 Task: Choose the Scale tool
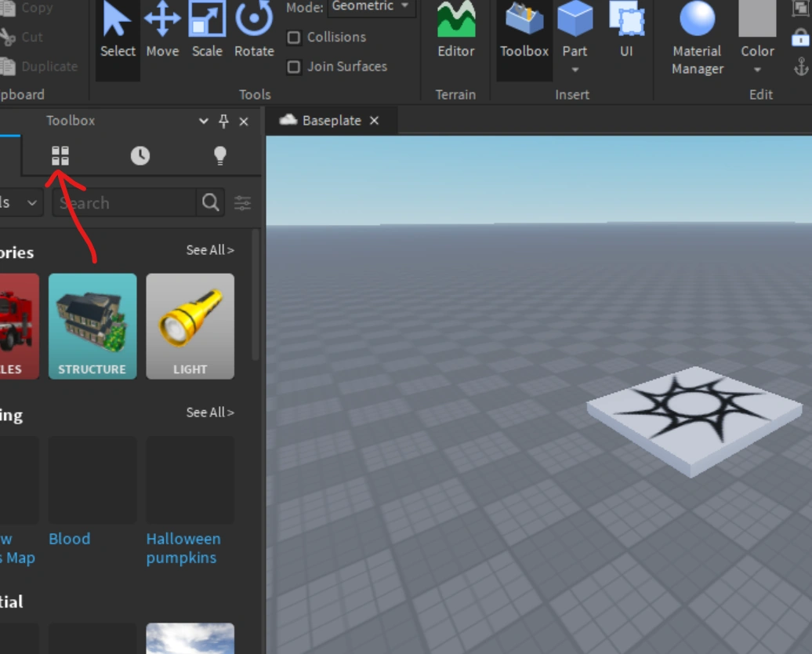[x=207, y=31]
